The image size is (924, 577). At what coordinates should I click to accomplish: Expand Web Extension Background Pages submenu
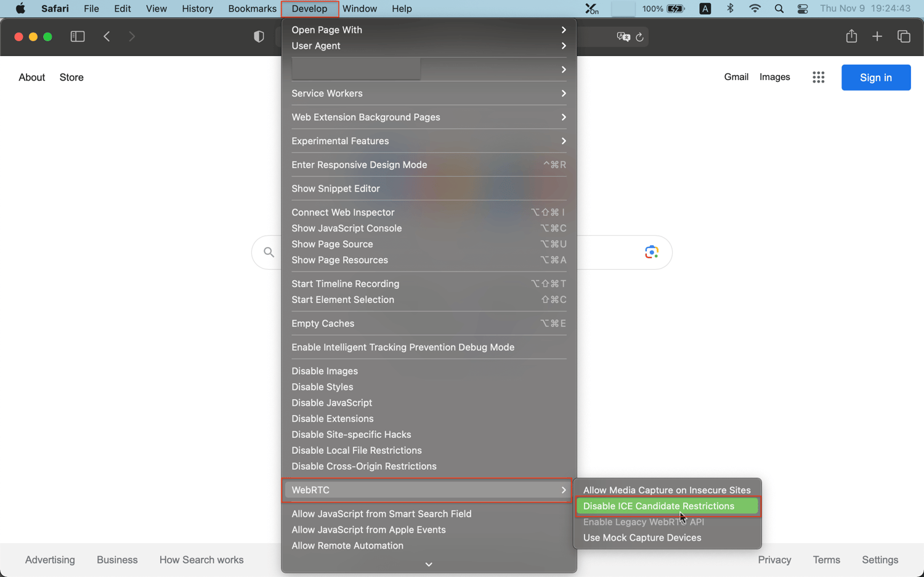coord(429,117)
